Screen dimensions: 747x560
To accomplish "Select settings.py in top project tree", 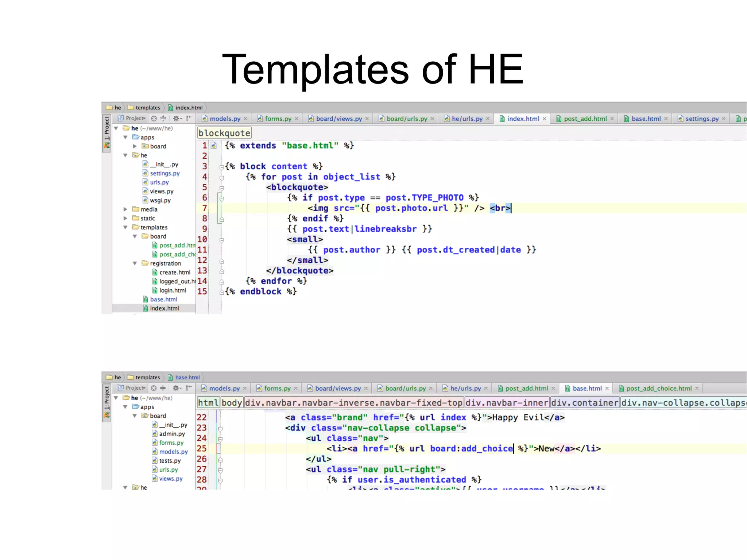I will pos(161,173).
